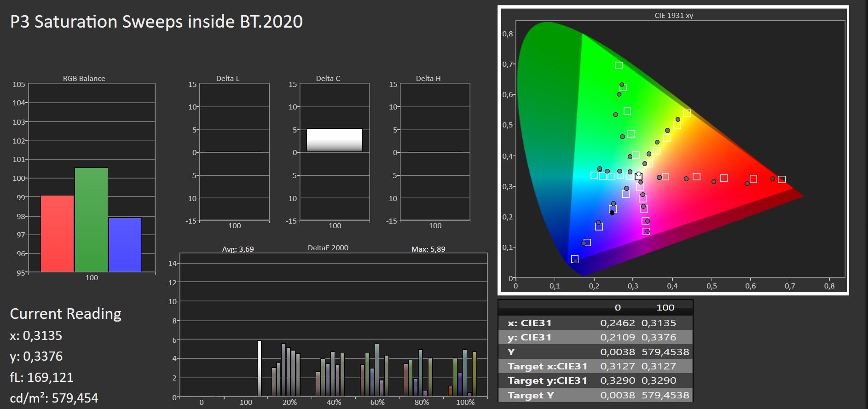The width and height of the screenshot is (868, 409).
Task: Click the outermost blue target square in CIE chart
Action: (575, 259)
